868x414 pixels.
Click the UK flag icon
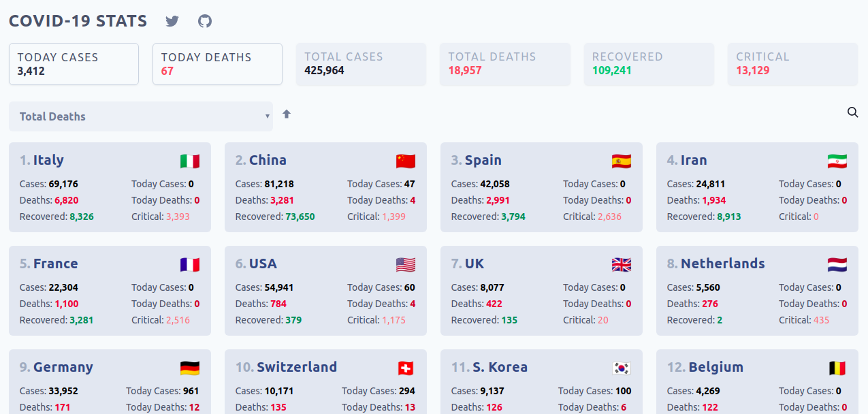point(622,265)
